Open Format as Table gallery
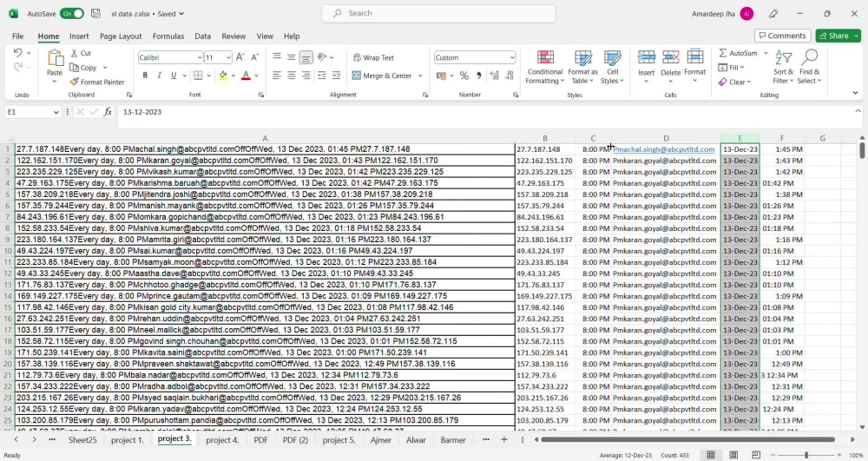The width and height of the screenshot is (868, 461). click(583, 66)
